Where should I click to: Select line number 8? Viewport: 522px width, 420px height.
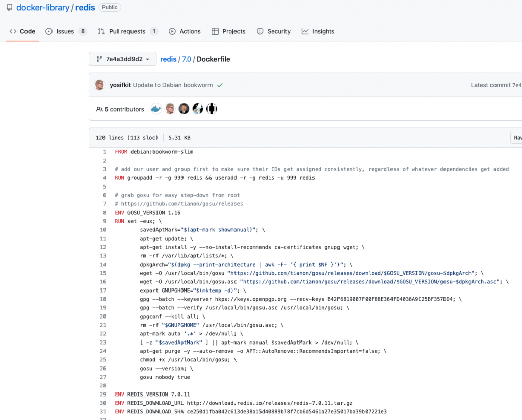click(x=105, y=213)
